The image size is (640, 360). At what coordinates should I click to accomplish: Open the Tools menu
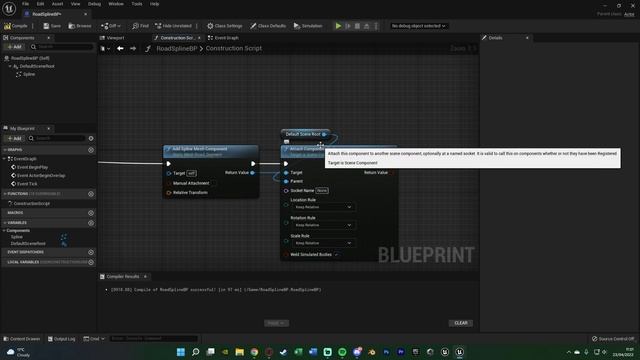point(137,4)
